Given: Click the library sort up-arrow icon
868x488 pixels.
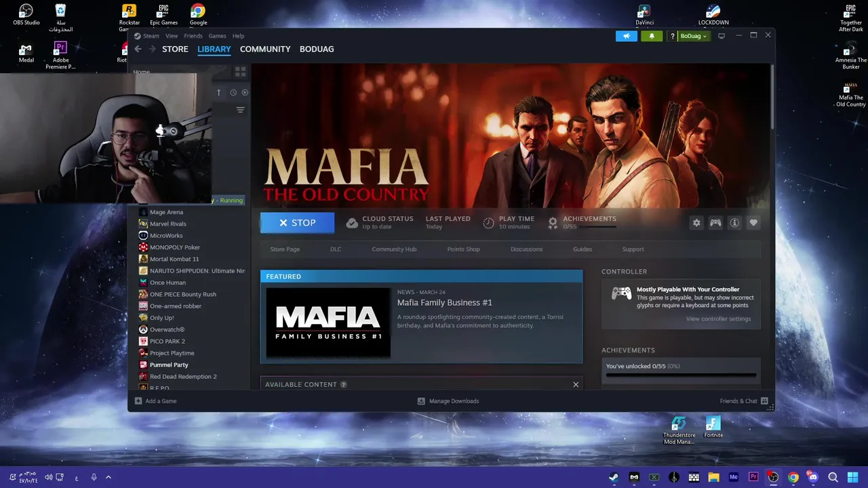Looking at the screenshot, I should (218, 92).
